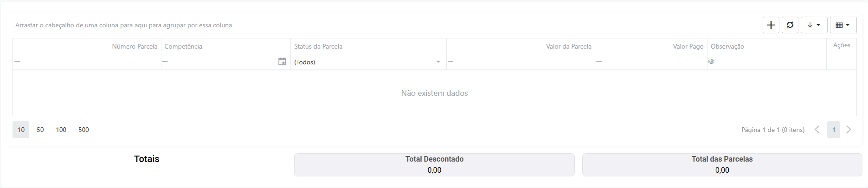The width and height of the screenshot is (868, 188).
Task: Go to previous page arrow
Action: point(817,130)
